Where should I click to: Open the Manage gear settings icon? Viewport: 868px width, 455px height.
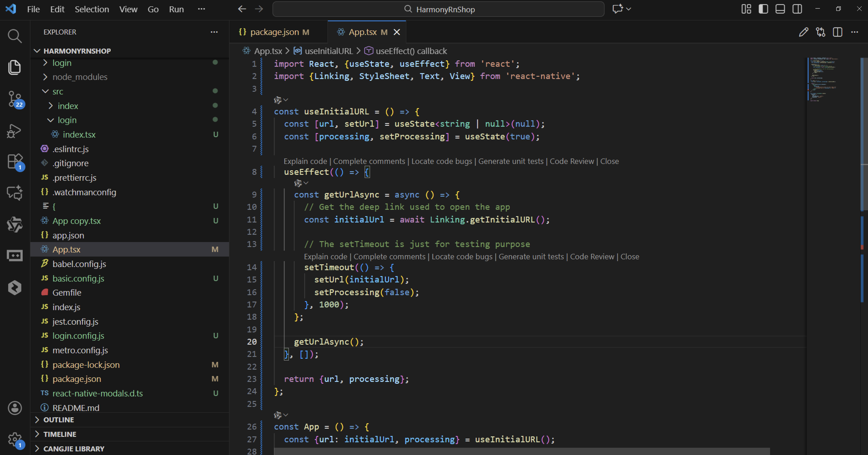15,439
